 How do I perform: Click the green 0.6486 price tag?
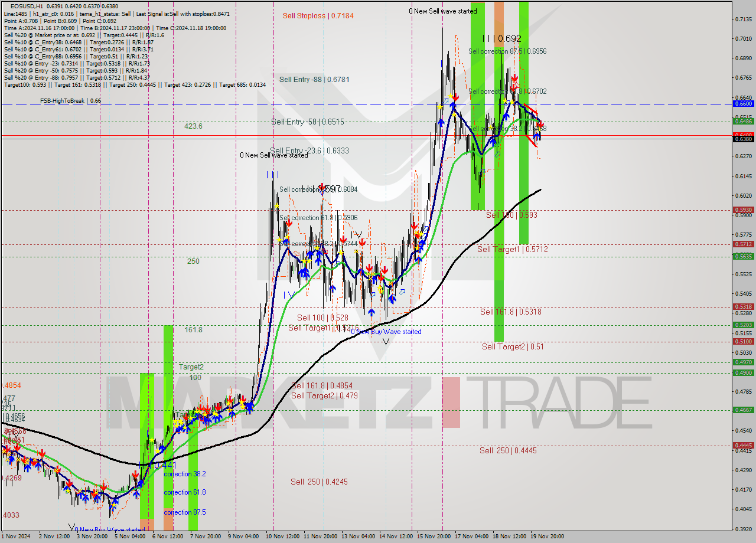[742, 121]
